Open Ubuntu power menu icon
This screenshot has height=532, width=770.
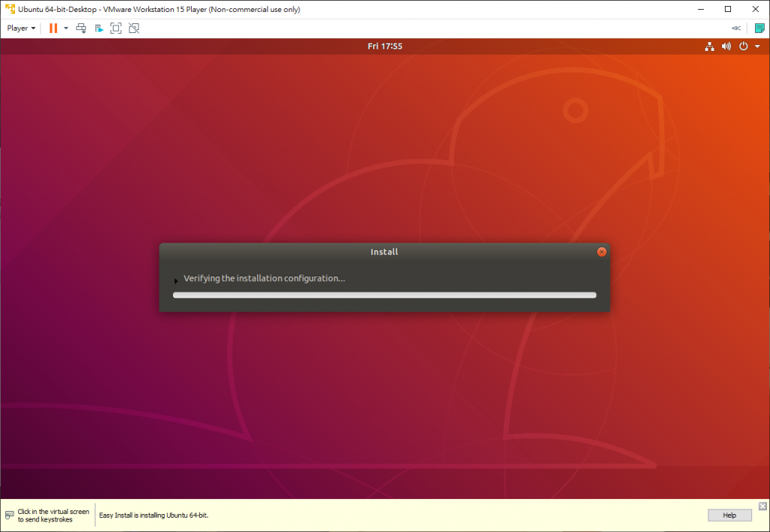point(744,46)
